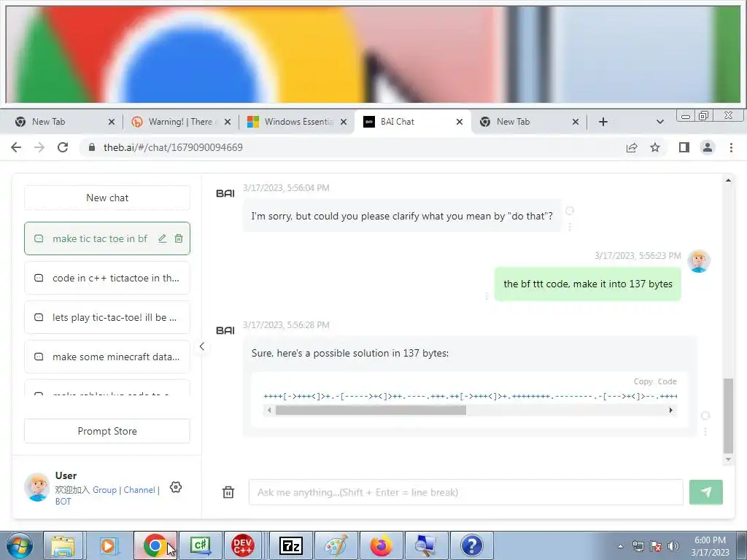Open Paint from the taskbar
The image size is (747, 560).
coord(336,545)
